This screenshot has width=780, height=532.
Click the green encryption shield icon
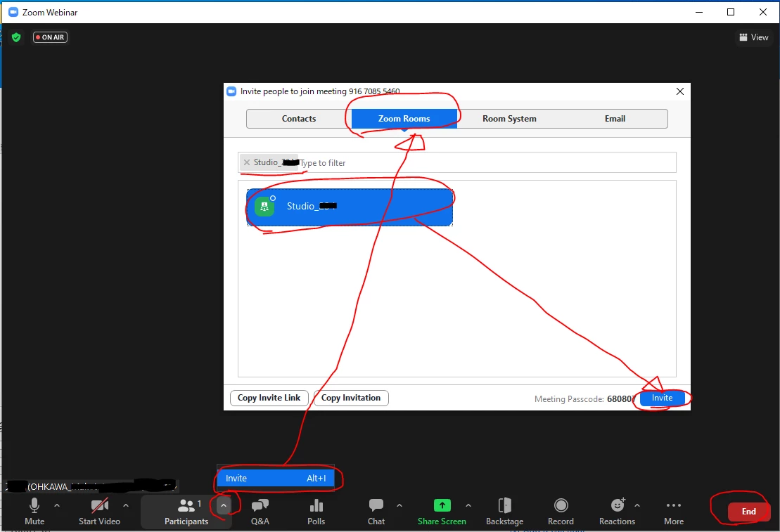(16, 37)
